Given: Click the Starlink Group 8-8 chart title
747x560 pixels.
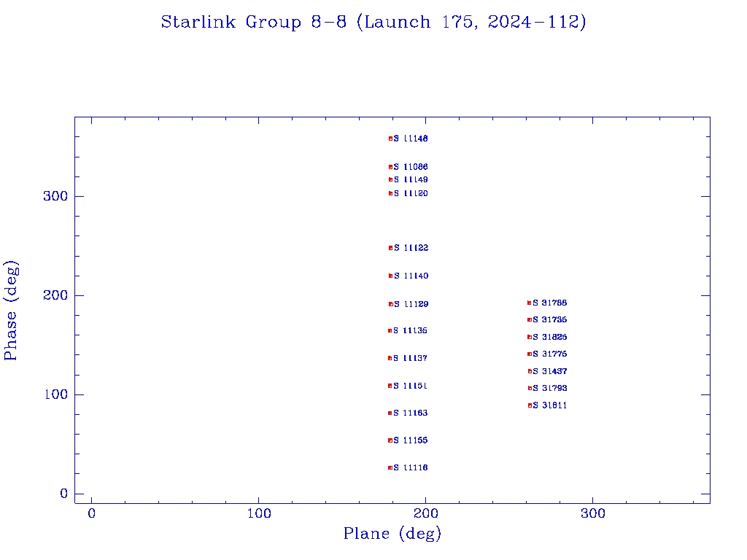Looking at the screenshot, I should pyautogui.click(x=373, y=22).
